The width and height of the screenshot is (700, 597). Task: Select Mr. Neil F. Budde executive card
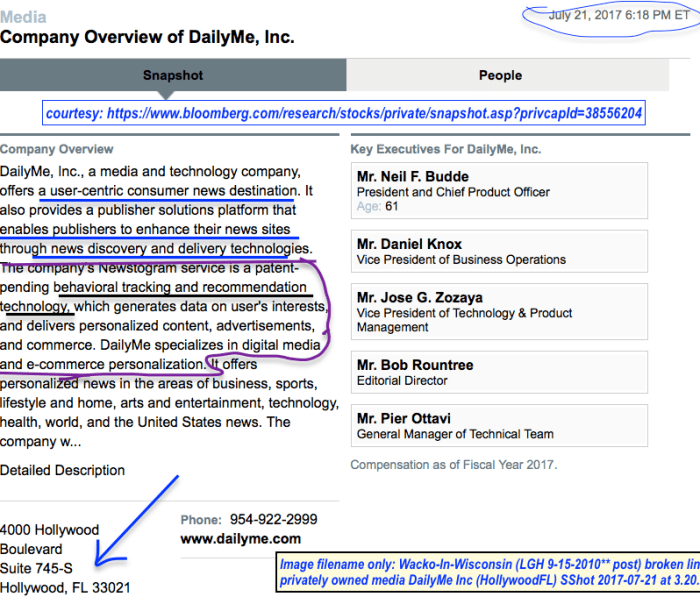click(x=499, y=191)
